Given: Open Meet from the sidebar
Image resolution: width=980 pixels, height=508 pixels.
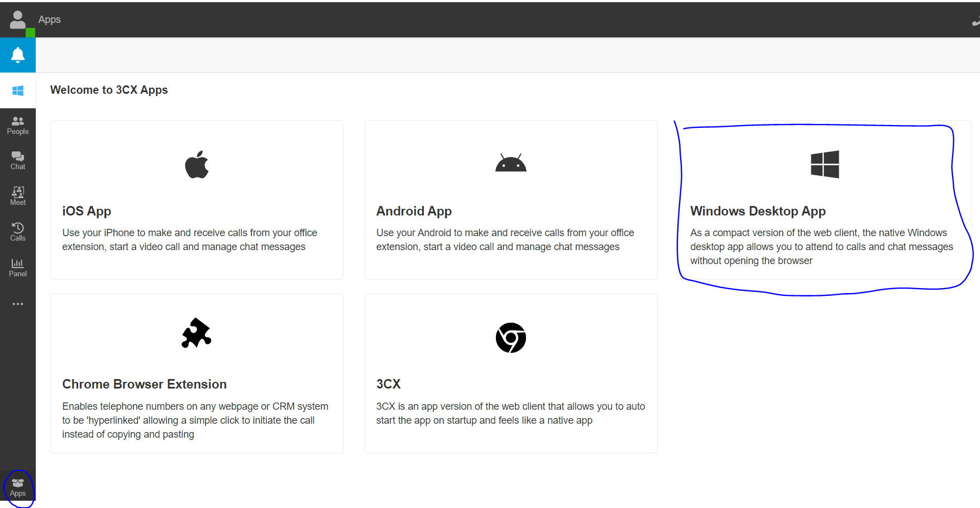Looking at the screenshot, I should pos(18,197).
